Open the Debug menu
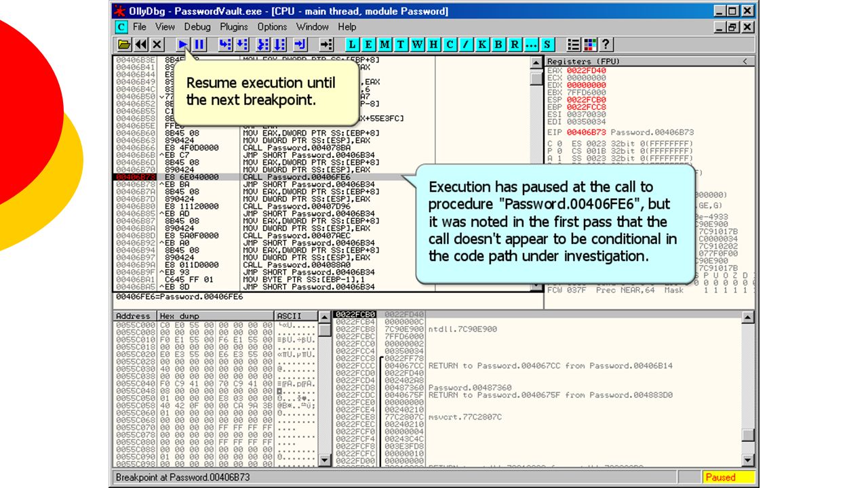Viewport: 868px width, 488px height. (197, 27)
